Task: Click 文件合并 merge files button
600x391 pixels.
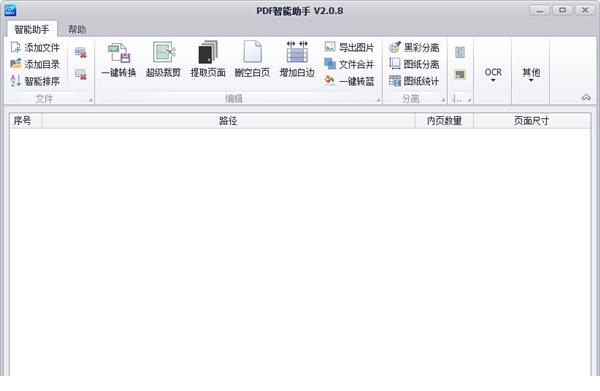Action: (x=349, y=64)
